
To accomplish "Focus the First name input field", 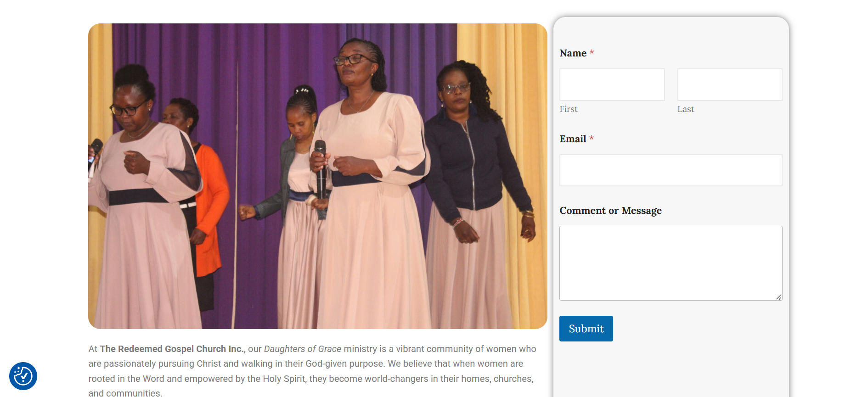I will click(612, 84).
